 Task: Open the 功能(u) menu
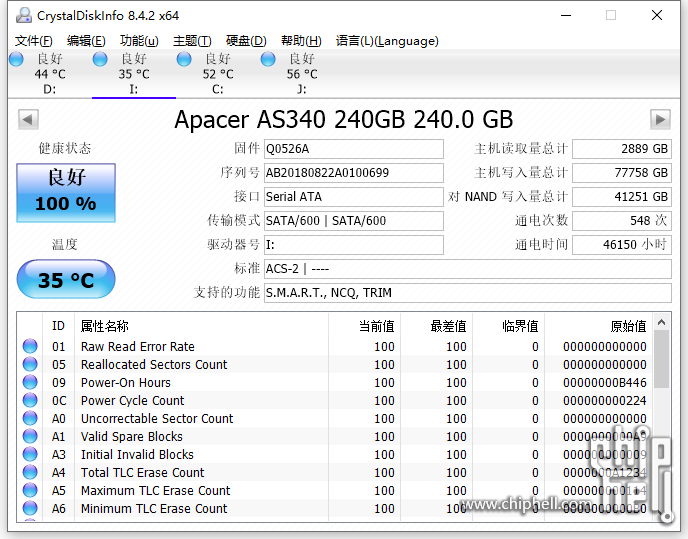(139, 41)
